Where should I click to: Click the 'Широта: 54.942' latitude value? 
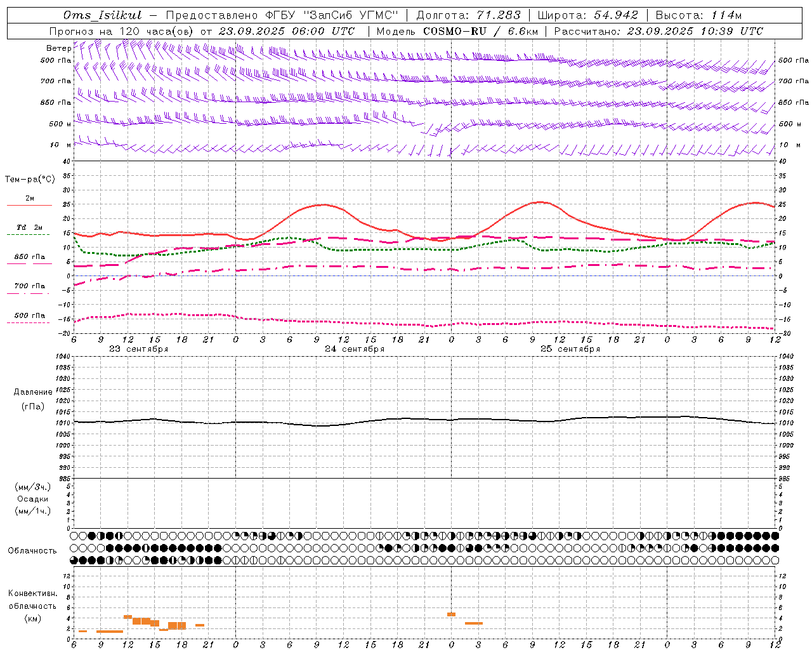588,15
